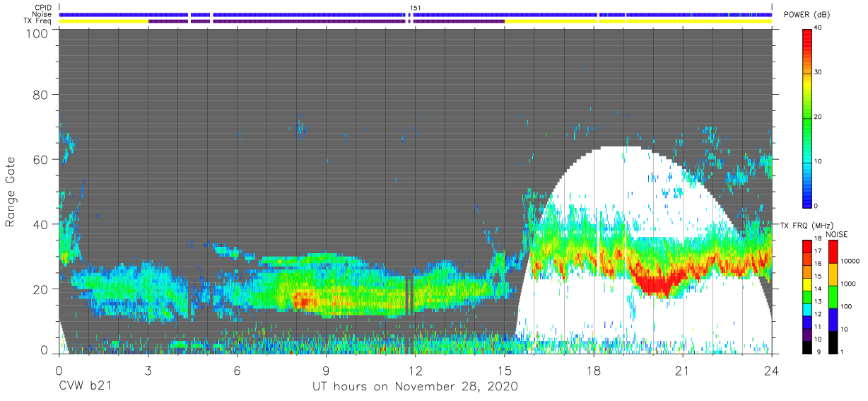Viewport: 868px width, 401px height.
Task: Click the blue Noise strip above the plot
Action: pyautogui.click(x=416, y=15)
